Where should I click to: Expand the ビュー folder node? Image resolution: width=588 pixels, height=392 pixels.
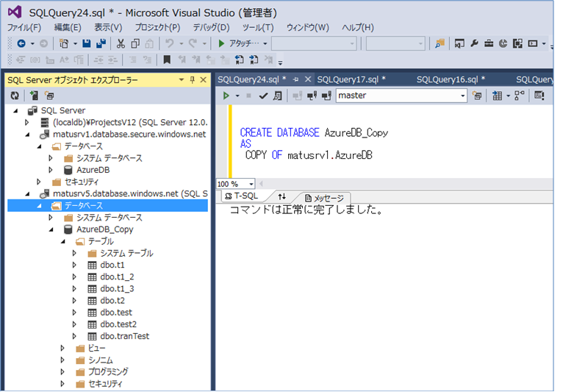[x=62, y=348]
